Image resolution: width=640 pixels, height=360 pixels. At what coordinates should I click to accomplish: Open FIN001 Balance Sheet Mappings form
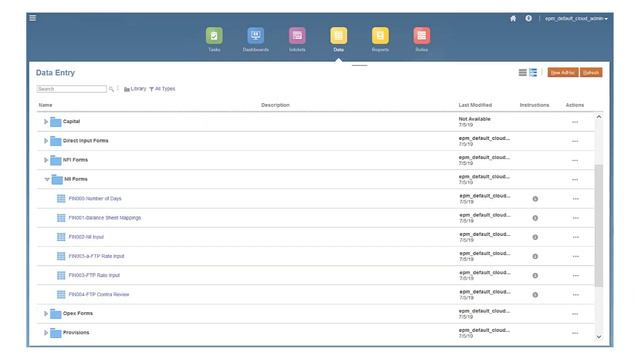coord(105,218)
